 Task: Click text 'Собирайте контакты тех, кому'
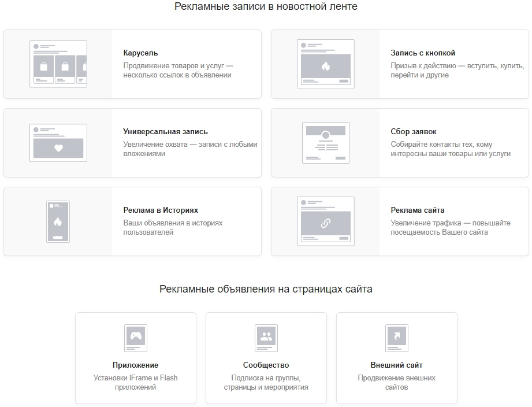coord(441,145)
